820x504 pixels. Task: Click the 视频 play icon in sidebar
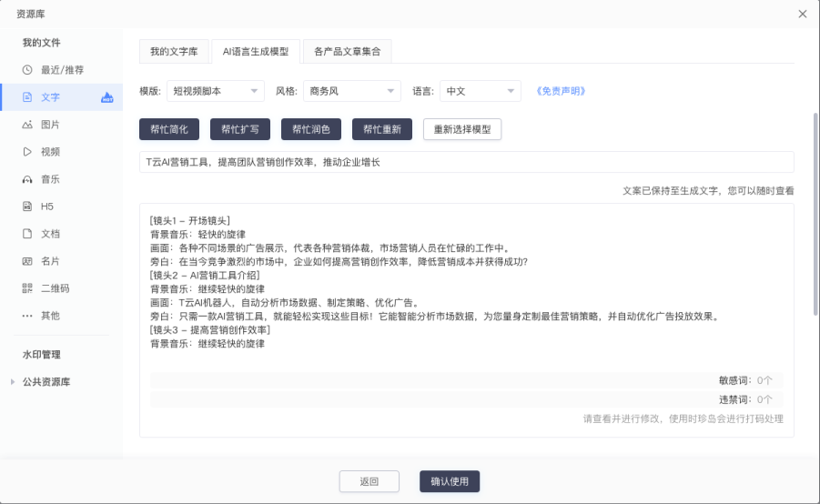point(27,152)
